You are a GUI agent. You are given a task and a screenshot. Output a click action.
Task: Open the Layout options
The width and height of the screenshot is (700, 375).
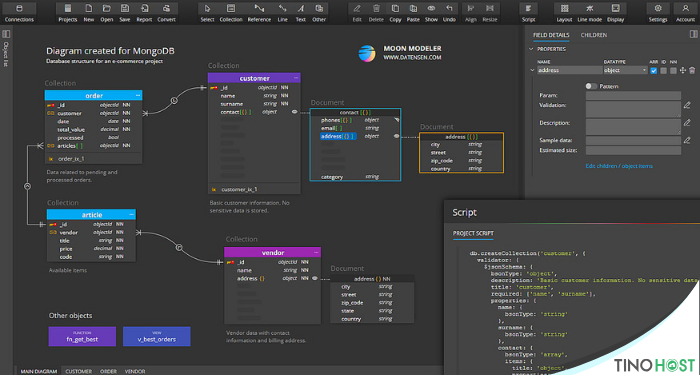click(564, 8)
